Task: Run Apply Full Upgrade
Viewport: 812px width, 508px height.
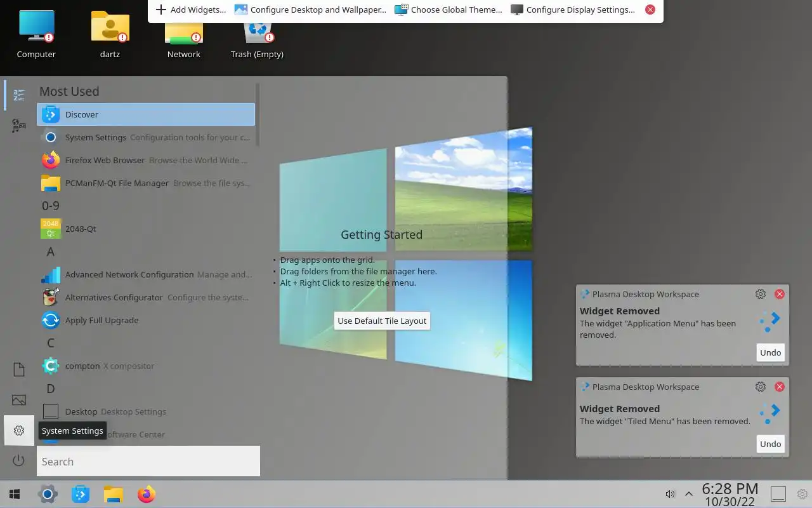Action: tap(146, 320)
